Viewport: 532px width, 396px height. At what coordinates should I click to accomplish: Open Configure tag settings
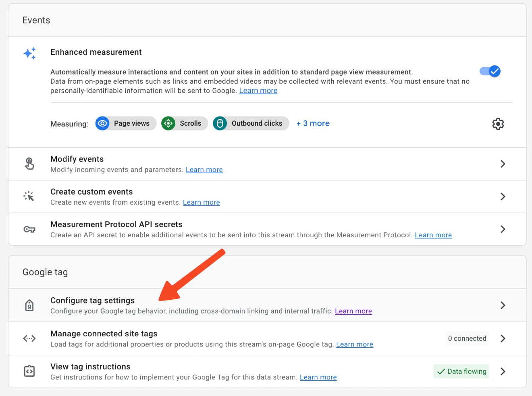point(267,305)
